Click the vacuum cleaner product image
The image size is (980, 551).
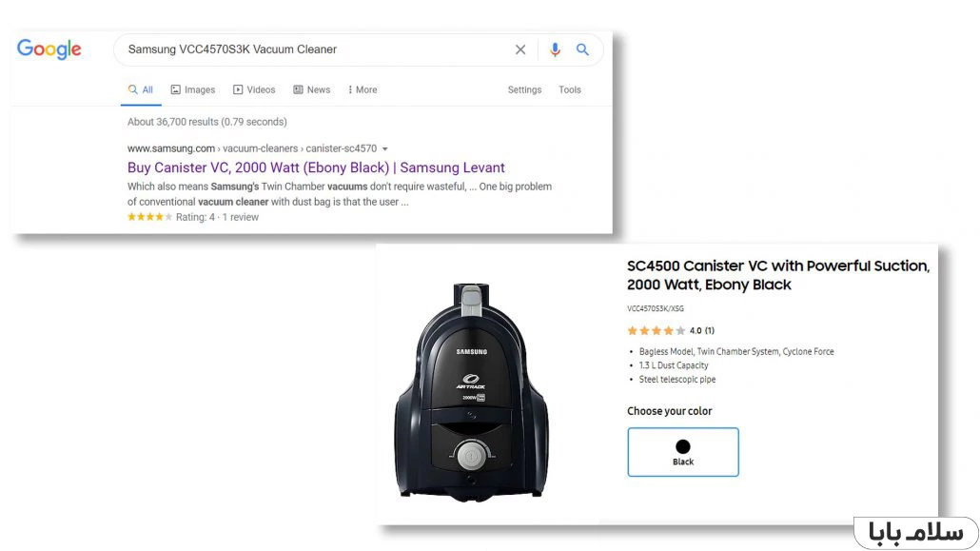pos(471,391)
